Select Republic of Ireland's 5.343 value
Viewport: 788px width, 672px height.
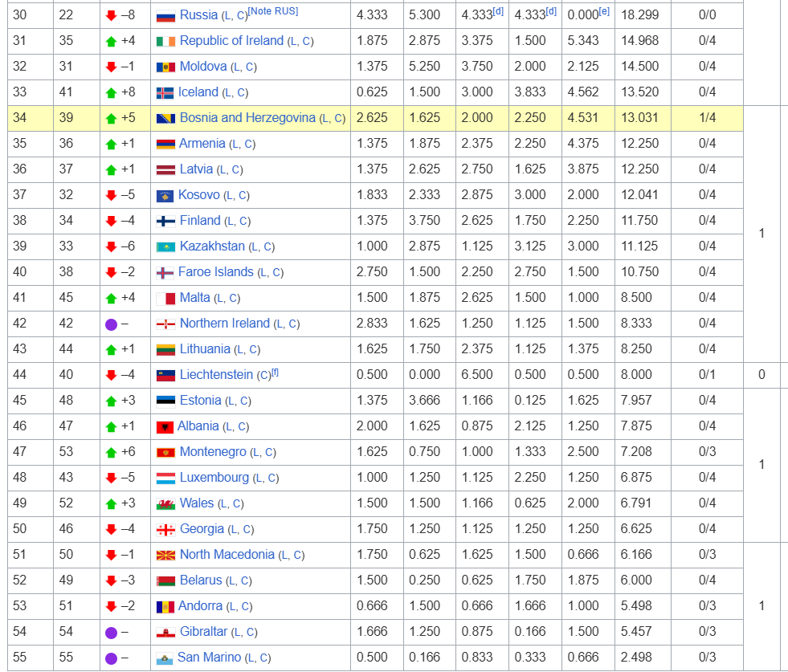pyautogui.click(x=583, y=41)
